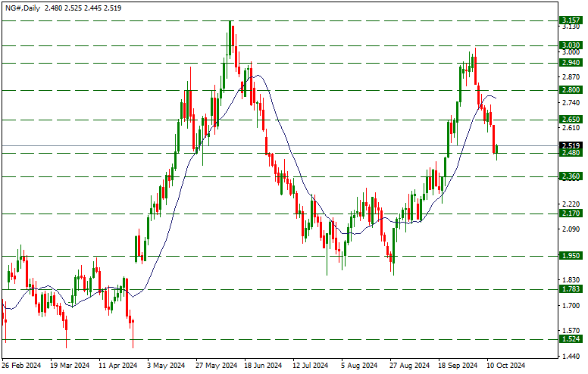Select the 1.524 price level label
The width and height of the screenshot is (588, 374).
571,338
